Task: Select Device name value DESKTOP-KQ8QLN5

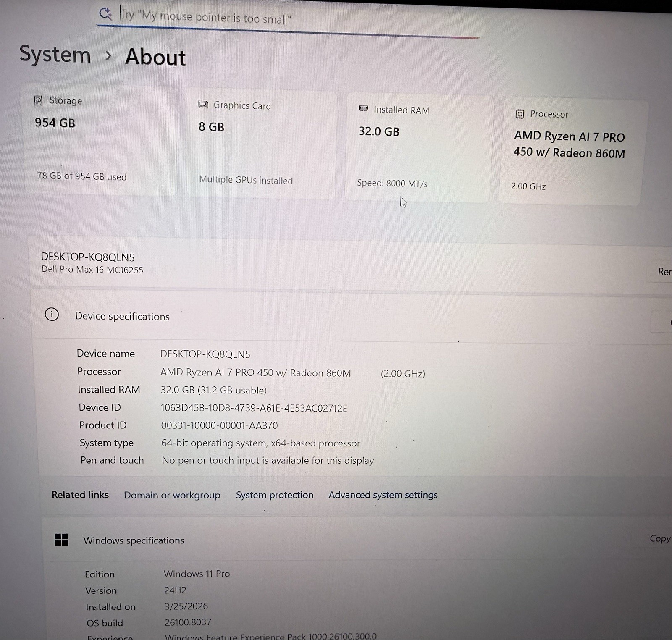Action: tap(205, 354)
